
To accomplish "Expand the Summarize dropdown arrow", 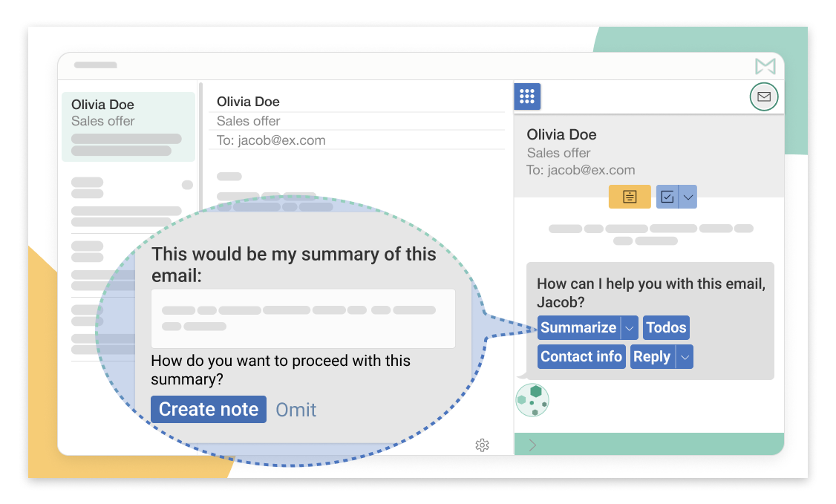I will (x=629, y=328).
